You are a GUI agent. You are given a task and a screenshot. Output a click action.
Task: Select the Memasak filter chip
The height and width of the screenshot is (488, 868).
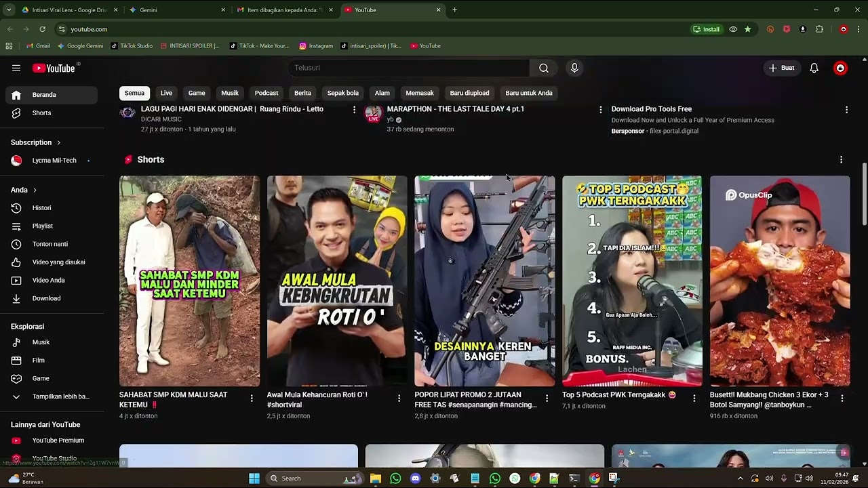tap(420, 93)
